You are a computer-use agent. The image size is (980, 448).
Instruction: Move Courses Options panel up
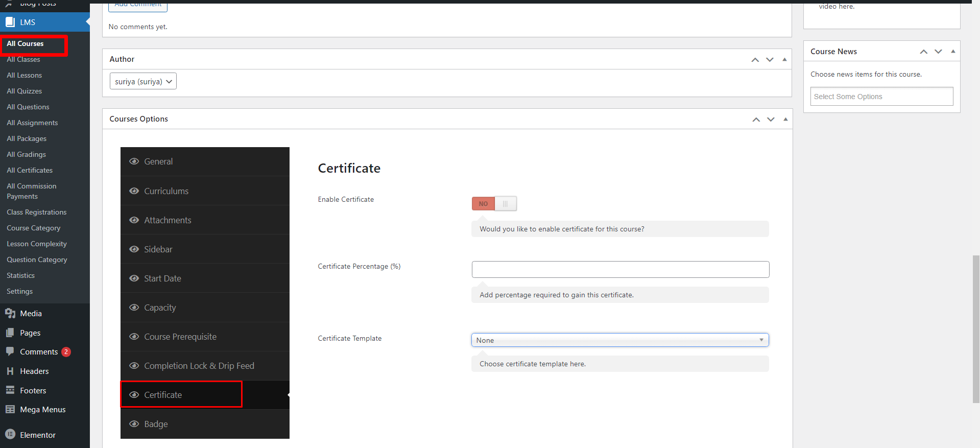756,120
